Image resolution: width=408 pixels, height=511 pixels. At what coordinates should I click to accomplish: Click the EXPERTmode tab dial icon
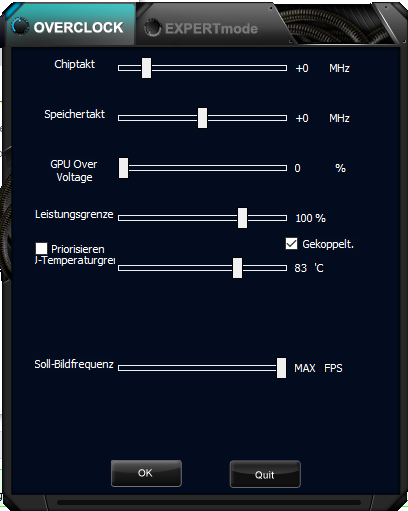[x=152, y=28]
